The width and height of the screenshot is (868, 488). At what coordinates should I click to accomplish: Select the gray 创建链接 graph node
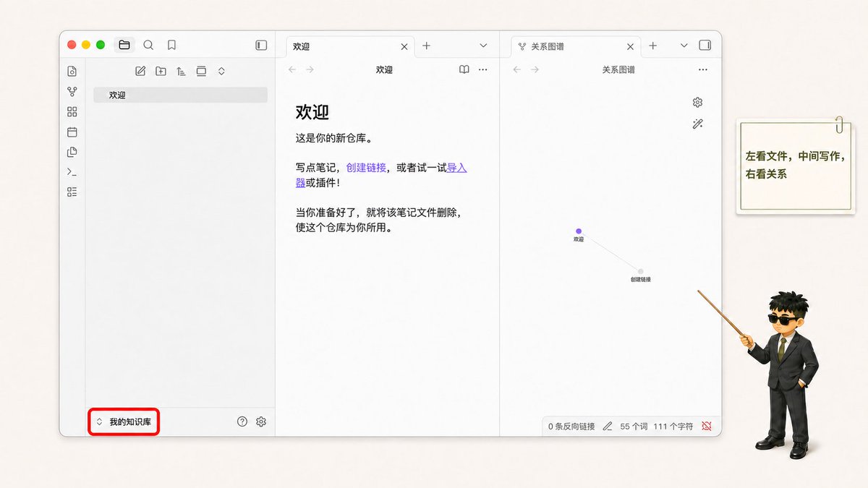[x=640, y=271]
